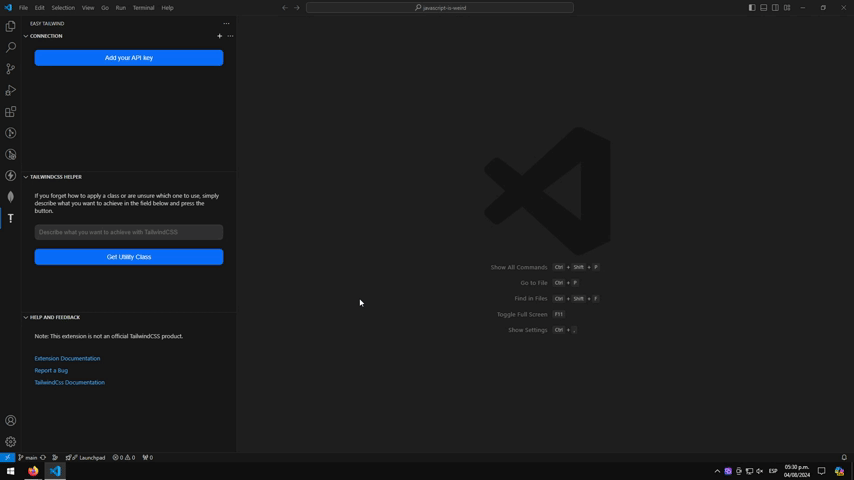Focus the Describe what you want input field
854x480 pixels.
coord(129,232)
